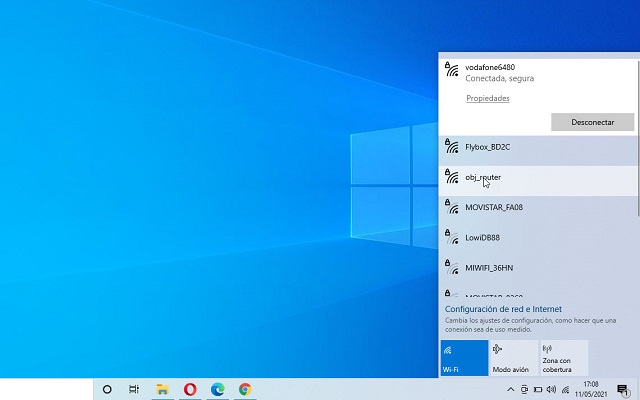Open the clock showing 17:08
The height and width of the screenshot is (400, 640).
[591, 389]
